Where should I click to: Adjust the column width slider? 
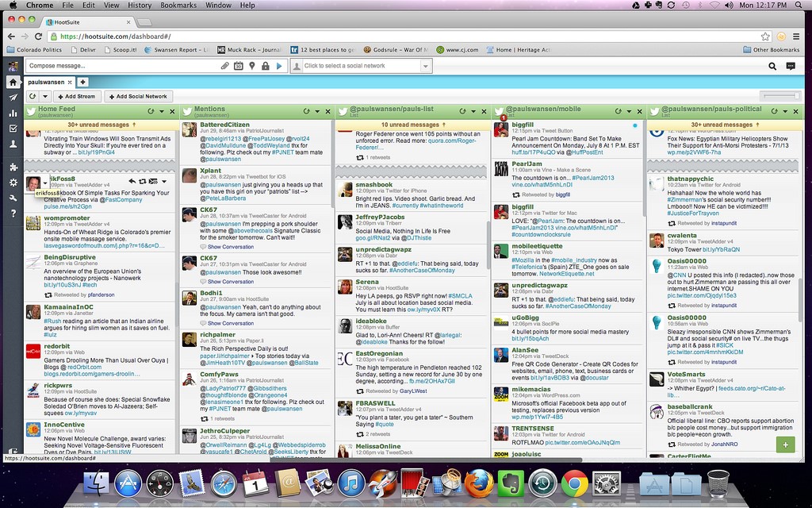click(781, 96)
